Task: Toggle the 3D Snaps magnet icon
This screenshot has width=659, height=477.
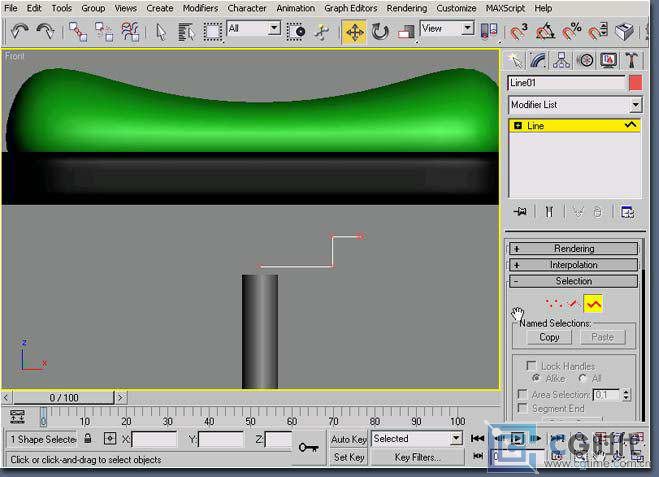Action: tap(518, 32)
